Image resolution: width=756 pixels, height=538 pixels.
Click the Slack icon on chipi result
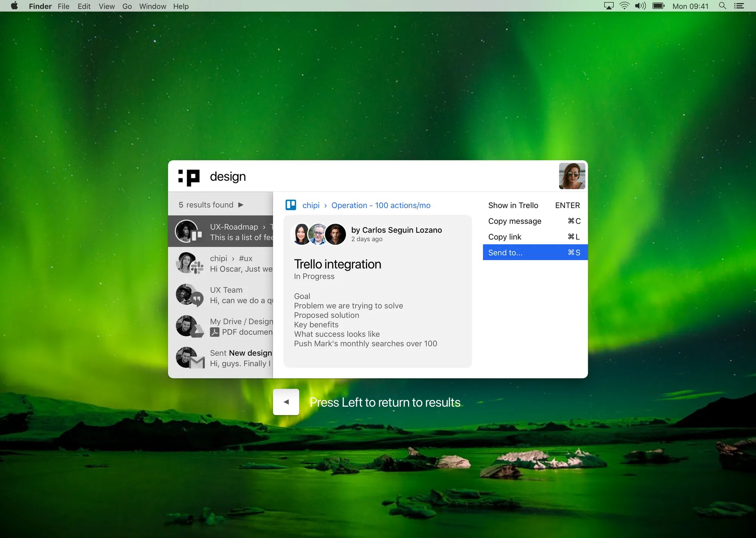pos(197,267)
